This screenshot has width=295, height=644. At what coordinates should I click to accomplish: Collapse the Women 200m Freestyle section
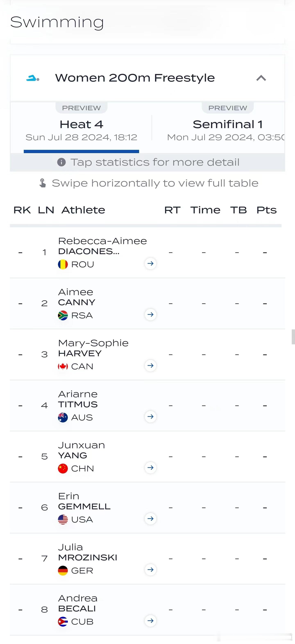[x=261, y=78]
